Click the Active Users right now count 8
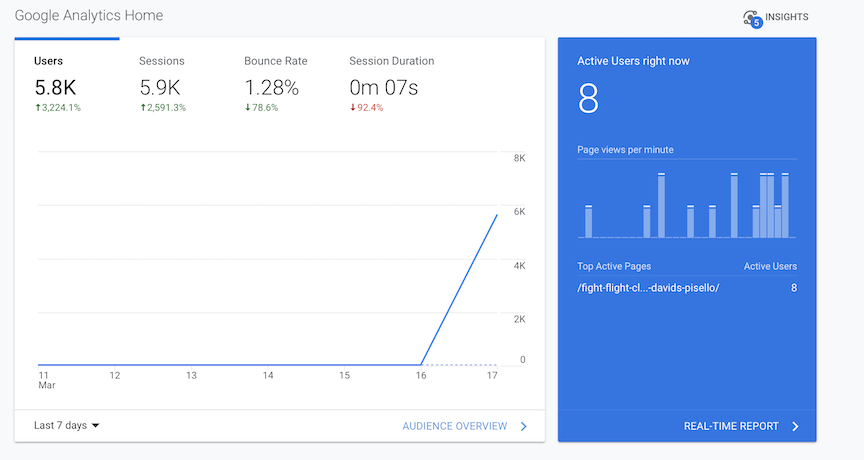Viewport: 864px width, 460px height. (588, 101)
